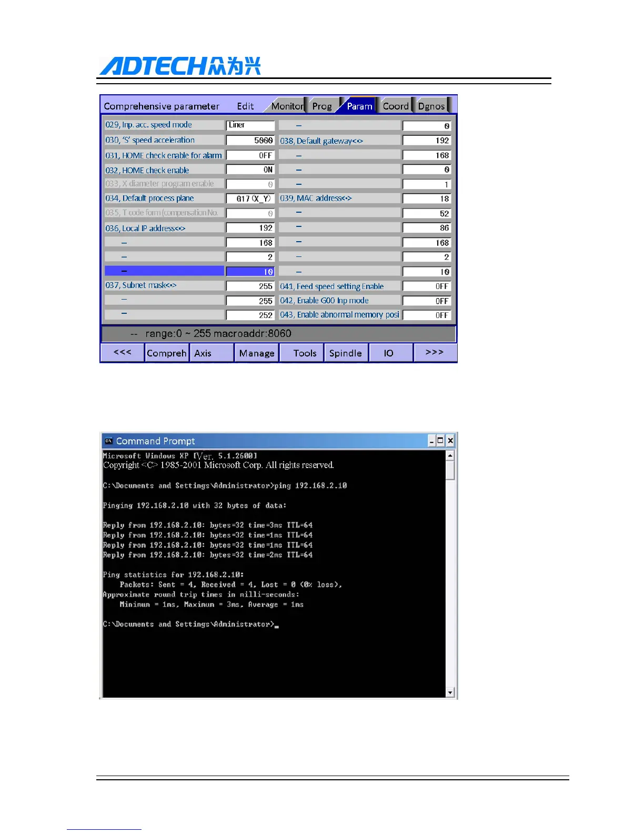Click the ADTECH logo in header
Screen dimensions: 644x834
(x=180, y=66)
